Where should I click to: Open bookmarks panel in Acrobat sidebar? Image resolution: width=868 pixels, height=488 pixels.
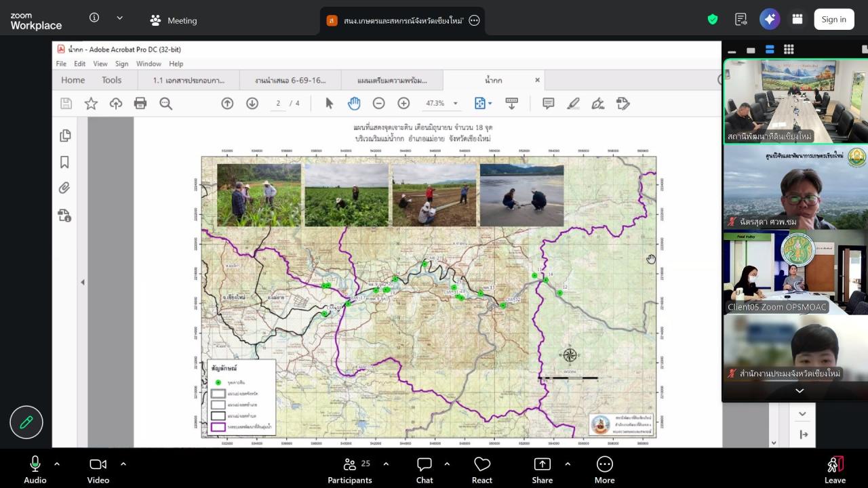pos(65,162)
